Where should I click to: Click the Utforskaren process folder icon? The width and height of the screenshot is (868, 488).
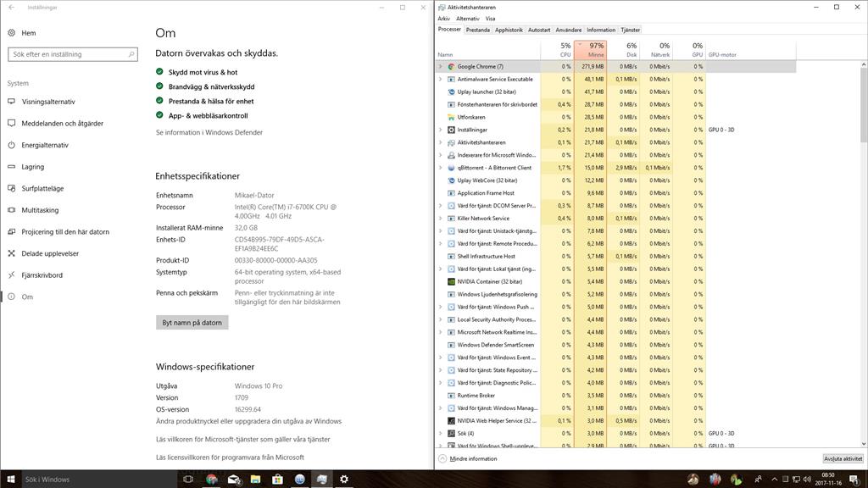(x=451, y=117)
